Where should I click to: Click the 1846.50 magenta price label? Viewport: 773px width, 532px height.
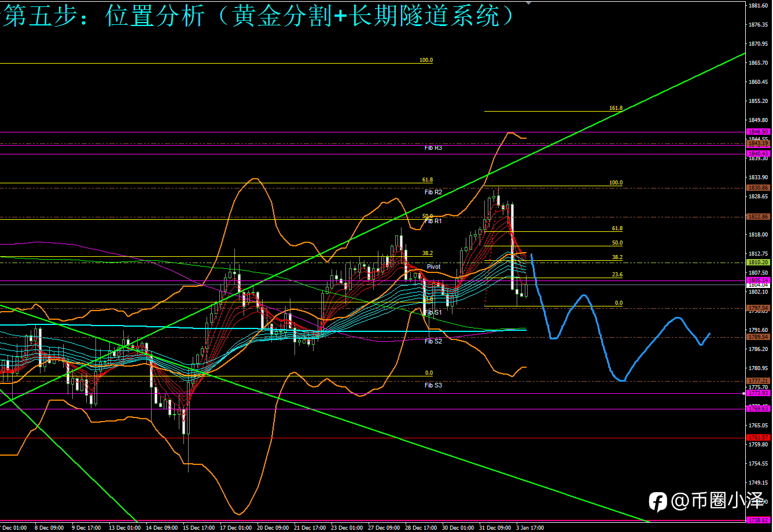(758, 132)
